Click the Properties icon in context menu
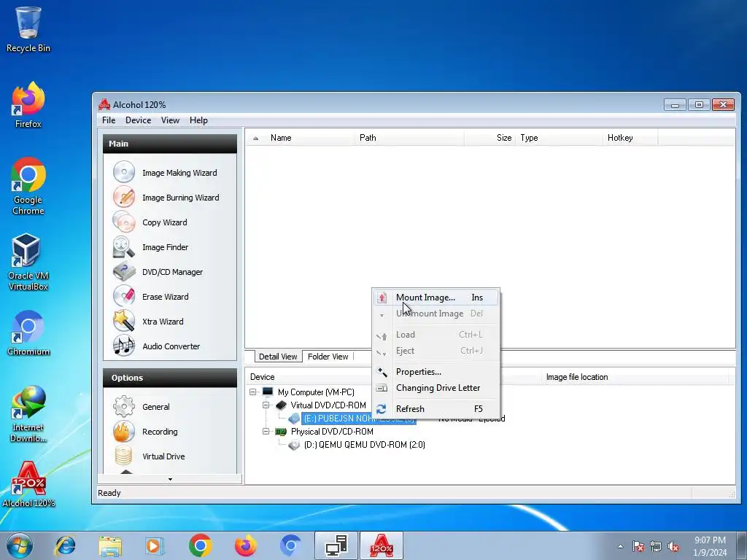The image size is (747, 560). [x=382, y=372]
